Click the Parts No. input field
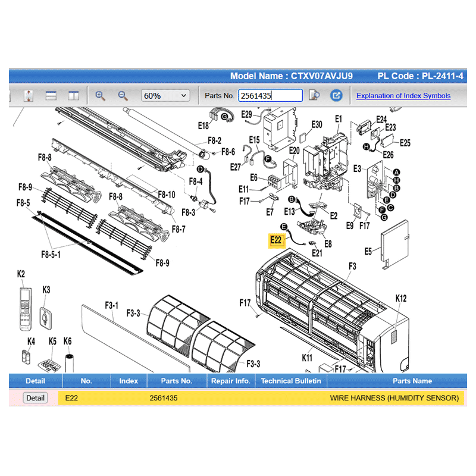 (x=270, y=96)
